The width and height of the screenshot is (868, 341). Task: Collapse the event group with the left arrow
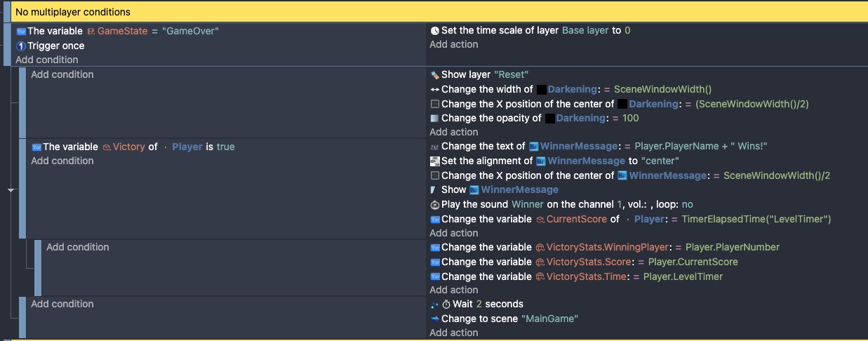pos(11,190)
